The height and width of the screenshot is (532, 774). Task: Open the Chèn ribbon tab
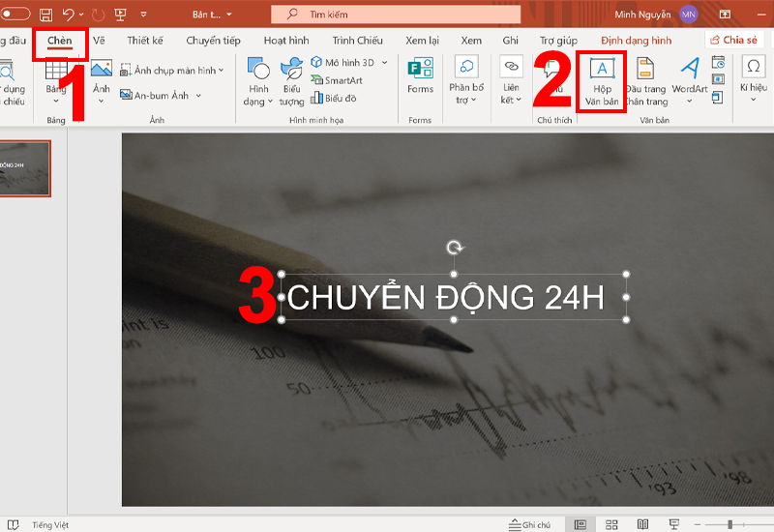(60, 41)
